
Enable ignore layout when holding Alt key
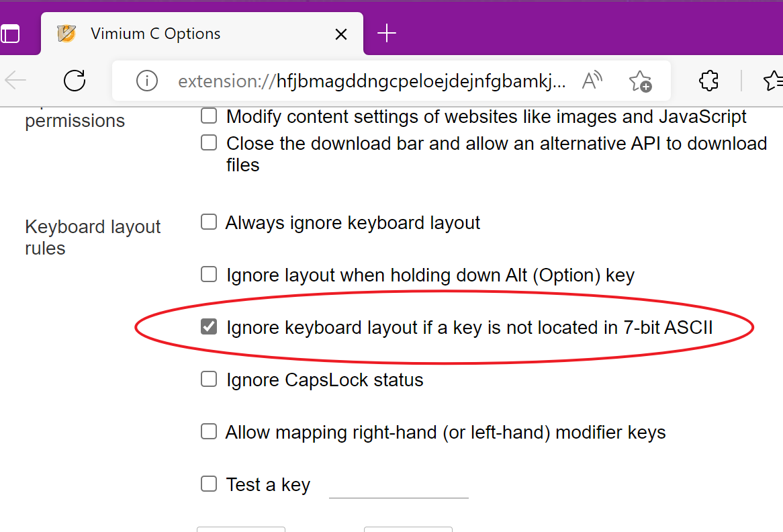click(x=208, y=274)
